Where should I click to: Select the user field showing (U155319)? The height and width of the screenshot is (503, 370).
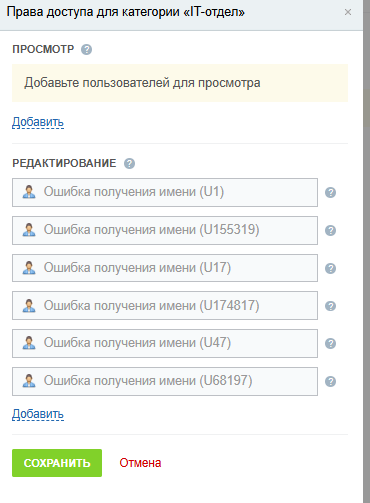click(165, 230)
